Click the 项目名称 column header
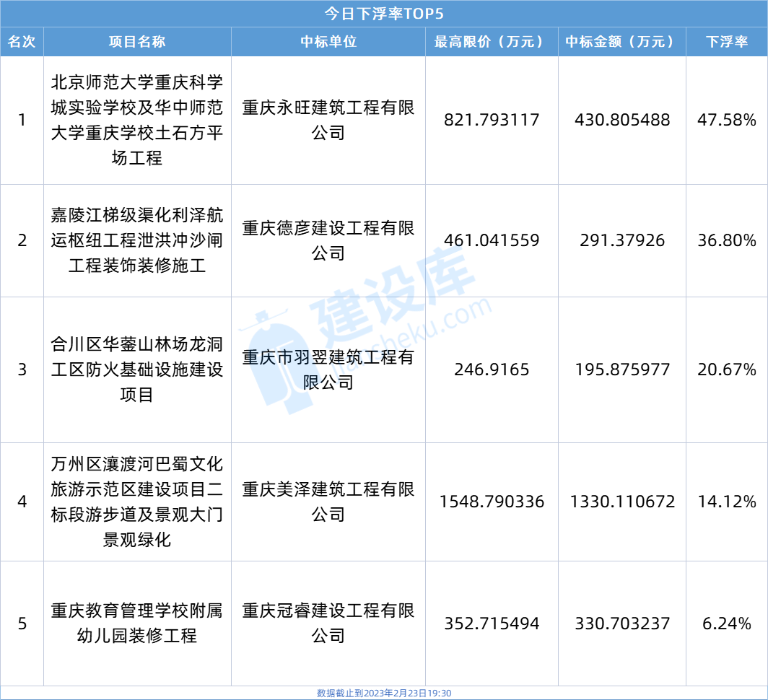768x700 pixels. (139, 42)
